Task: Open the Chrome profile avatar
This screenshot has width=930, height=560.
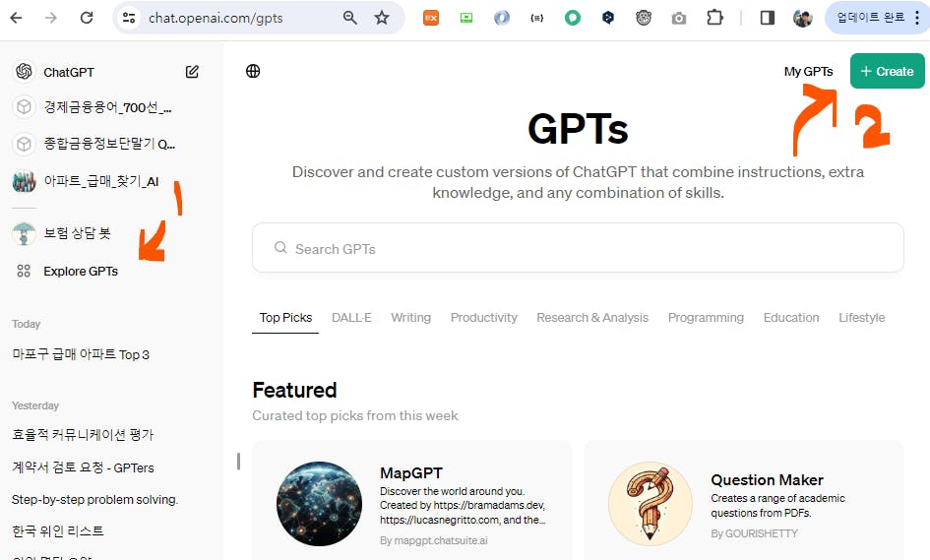Action: (x=802, y=18)
